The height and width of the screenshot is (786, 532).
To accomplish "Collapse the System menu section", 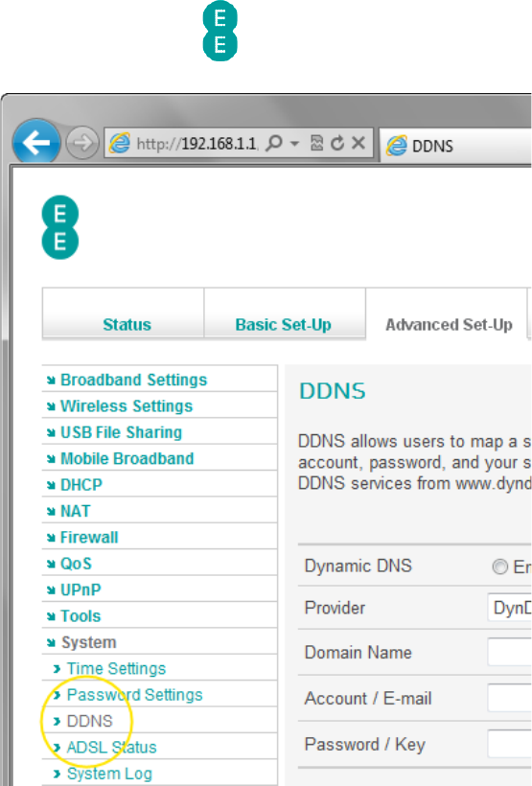I will point(89,642).
